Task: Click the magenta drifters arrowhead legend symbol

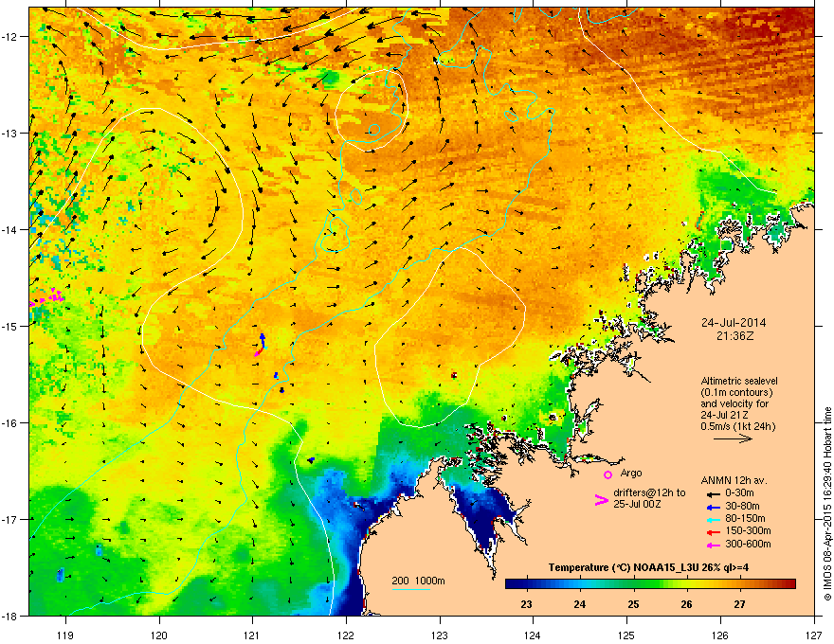Action: (x=601, y=499)
